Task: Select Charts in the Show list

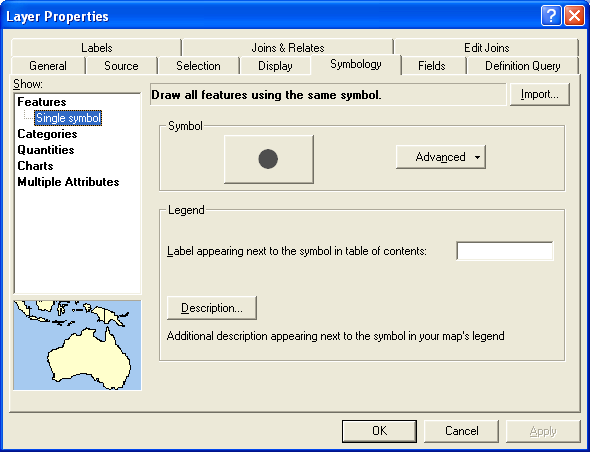Action: (x=35, y=166)
